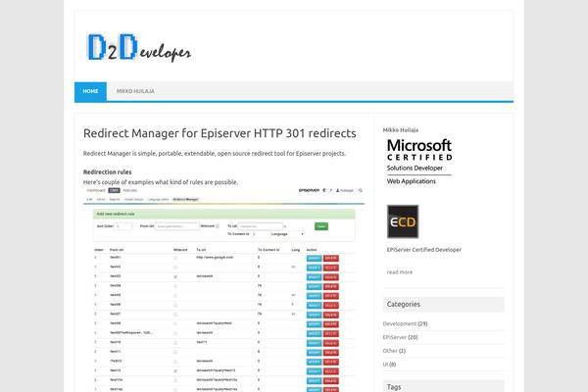Open the HOME navigation item
The width and height of the screenshot is (588, 392).
pyautogui.click(x=90, y=91)
